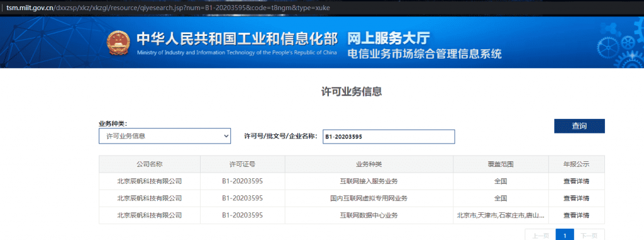This screenshot has height=240, width=644.
Task: Click 全国 coverage in 互联网接入服务业务 row
Action: pyautogui.click(x=501, y=181)
